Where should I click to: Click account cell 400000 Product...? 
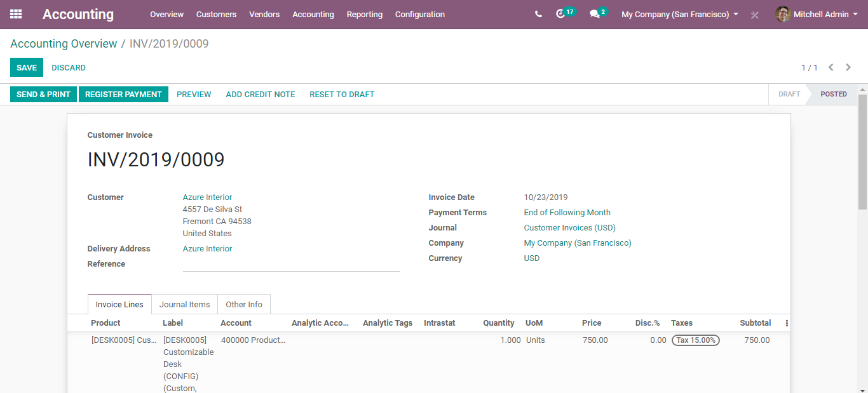click(x=253, y=340)
